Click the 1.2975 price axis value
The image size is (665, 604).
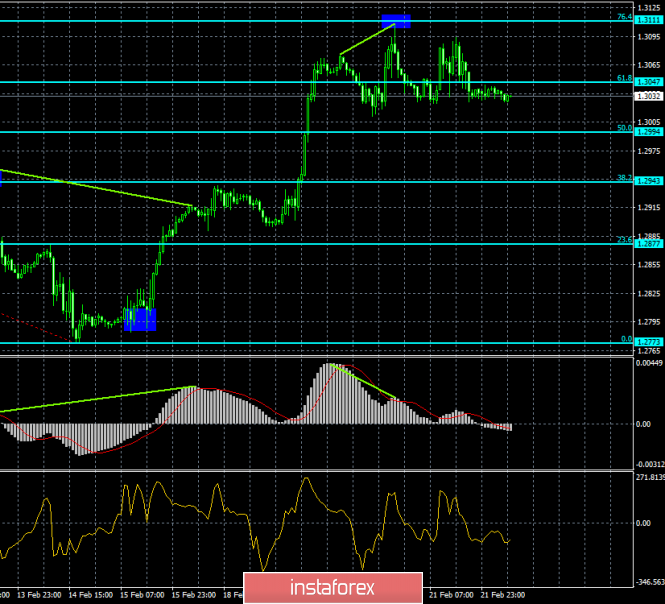649,151
